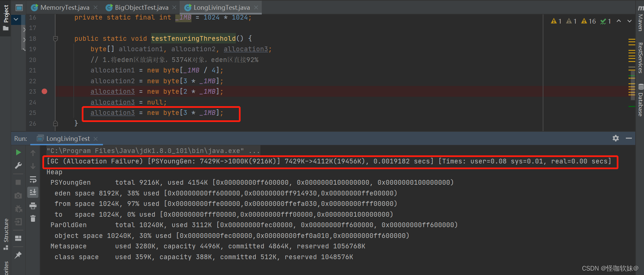Click the fold end marker line 26
644x275 pixels.
pos(56,123)
